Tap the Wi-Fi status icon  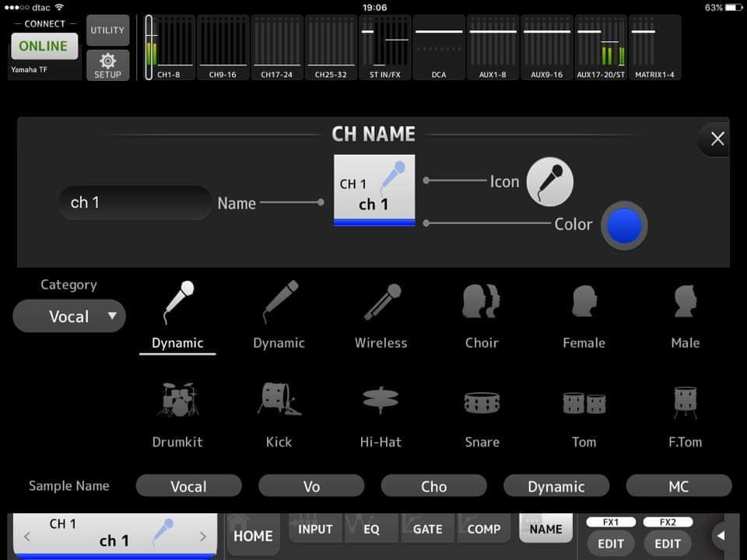(59, 7)
